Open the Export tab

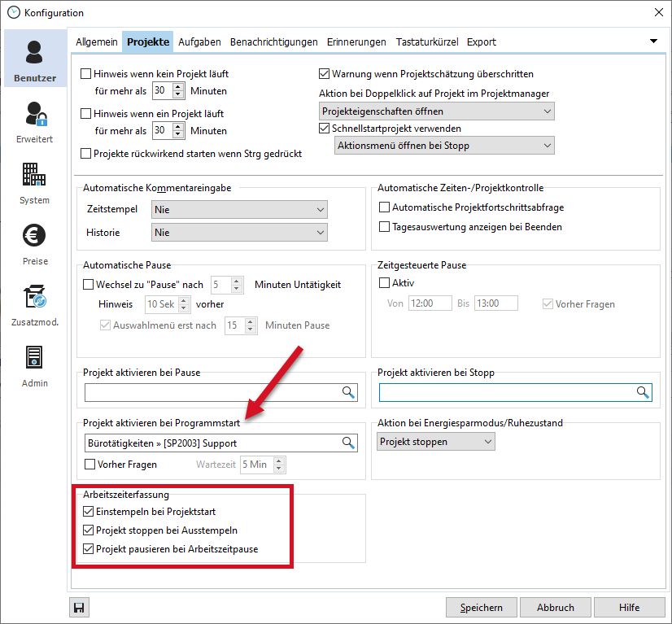pos(483,41)
